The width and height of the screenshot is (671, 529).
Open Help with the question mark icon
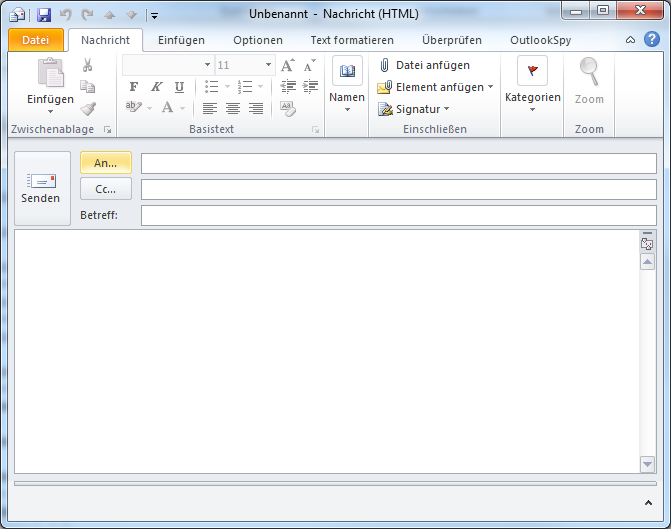[652, 39]
